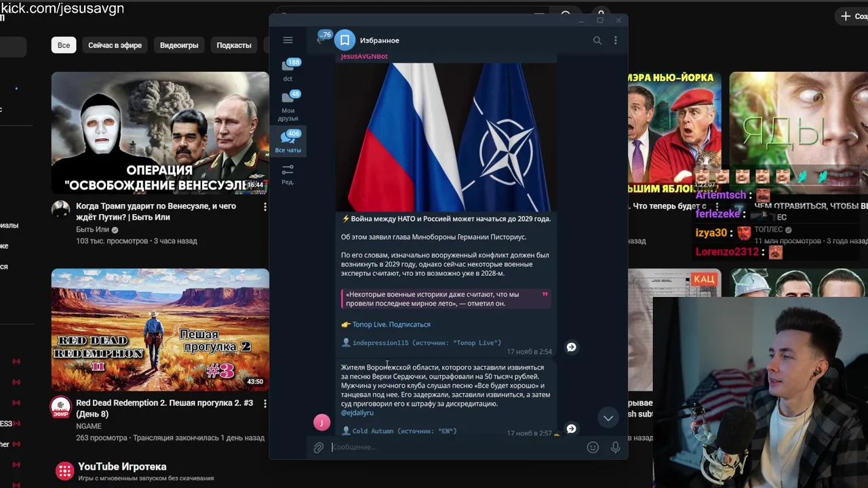Open the Избранное bookmark avatar
This screenshot has height=488, width=868.
(344, 40)
